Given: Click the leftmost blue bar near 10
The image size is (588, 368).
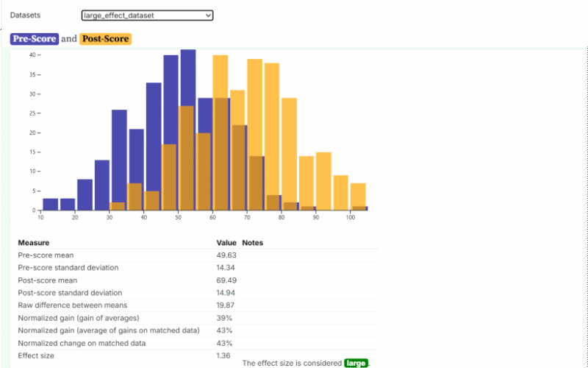Looking at the screenshot, I should coord(50,204).
